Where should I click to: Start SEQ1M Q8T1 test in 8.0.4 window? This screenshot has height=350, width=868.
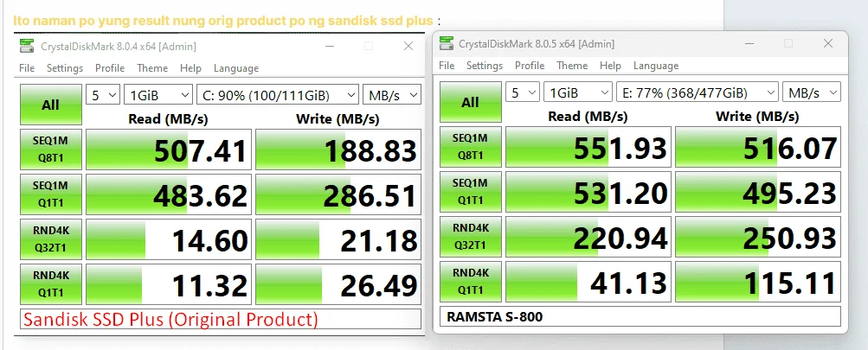51,150
